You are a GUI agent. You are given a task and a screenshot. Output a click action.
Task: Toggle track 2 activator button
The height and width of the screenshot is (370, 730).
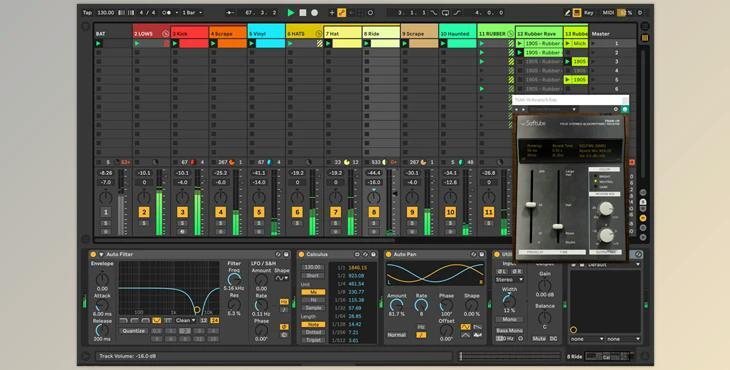tap(144, 212)
